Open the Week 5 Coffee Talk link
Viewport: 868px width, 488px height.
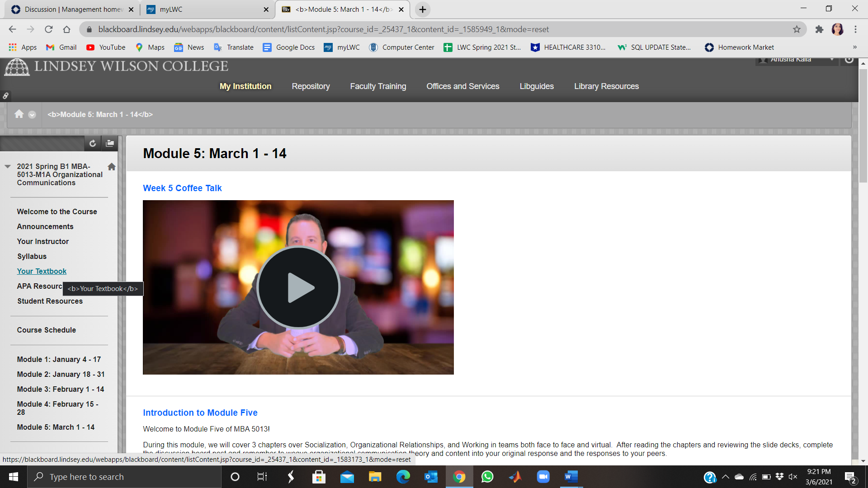coord(182,188)
